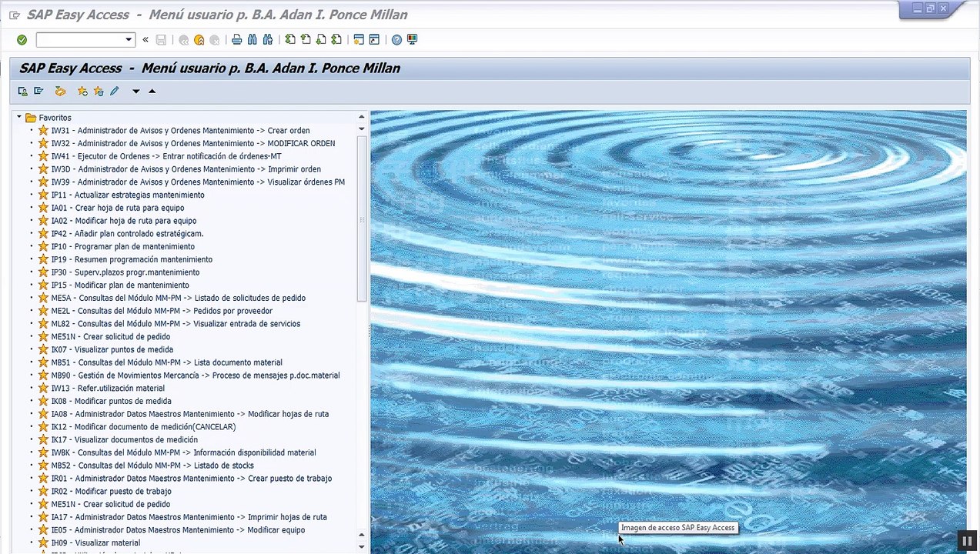The height and width of the screenshot is (554, 980).
Task: Click the Delete Favorites star icon
Action: tap(99, 92)
